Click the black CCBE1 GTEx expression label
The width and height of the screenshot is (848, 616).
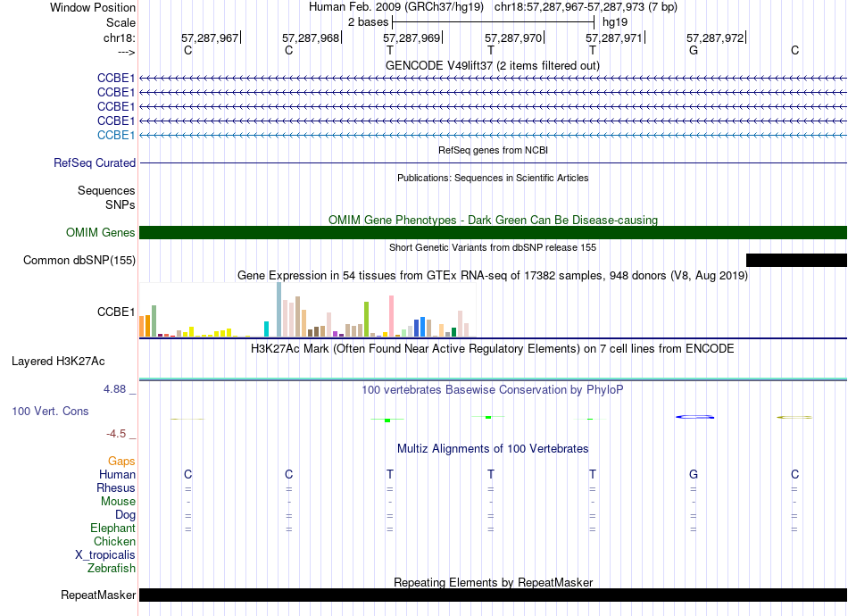click(116, 312)
